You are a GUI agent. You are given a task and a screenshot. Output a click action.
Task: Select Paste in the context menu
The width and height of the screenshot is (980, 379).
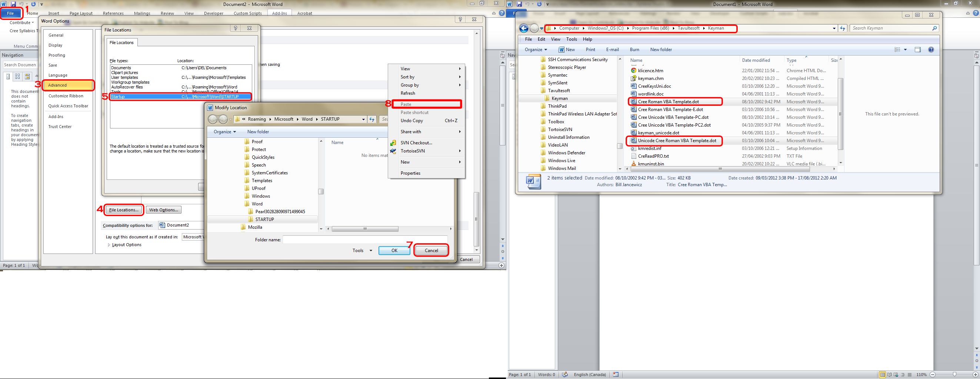tap(426, 104)
